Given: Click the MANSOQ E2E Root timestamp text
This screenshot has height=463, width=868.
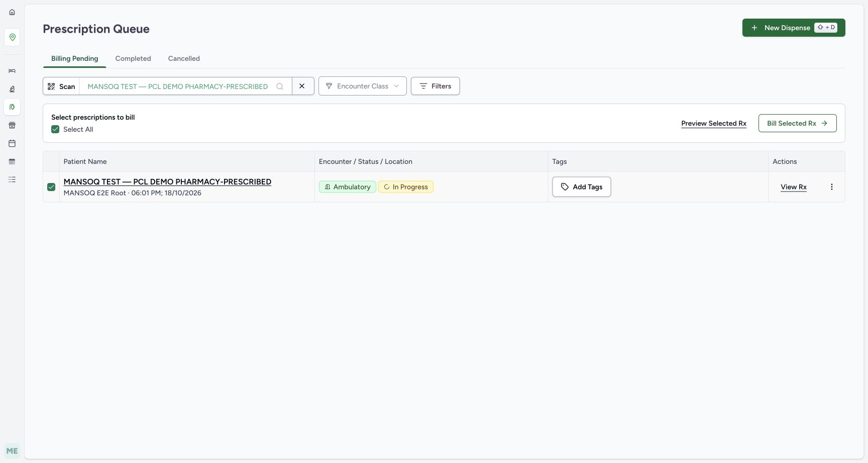Looking at the screenshot, I should coord(133,193).
